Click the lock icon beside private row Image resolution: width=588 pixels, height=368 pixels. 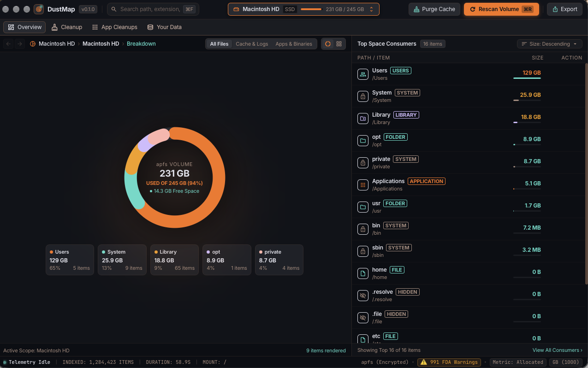click(x=363, y=163)
